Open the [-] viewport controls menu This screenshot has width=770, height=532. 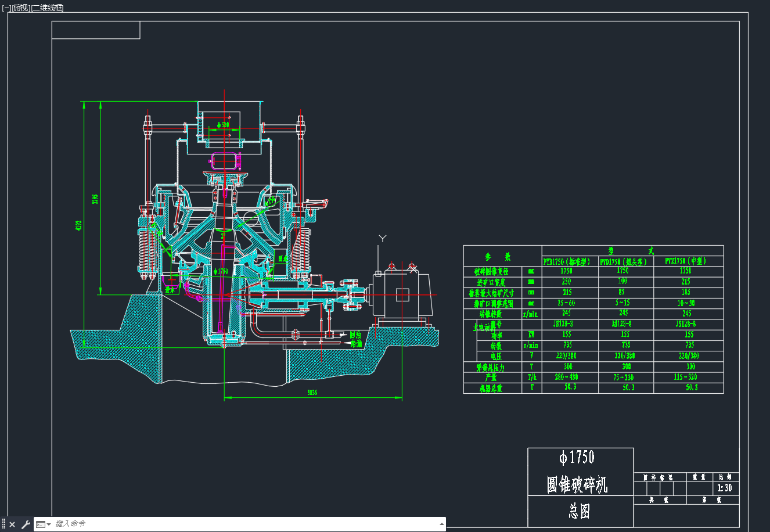(x=6, y=8)
